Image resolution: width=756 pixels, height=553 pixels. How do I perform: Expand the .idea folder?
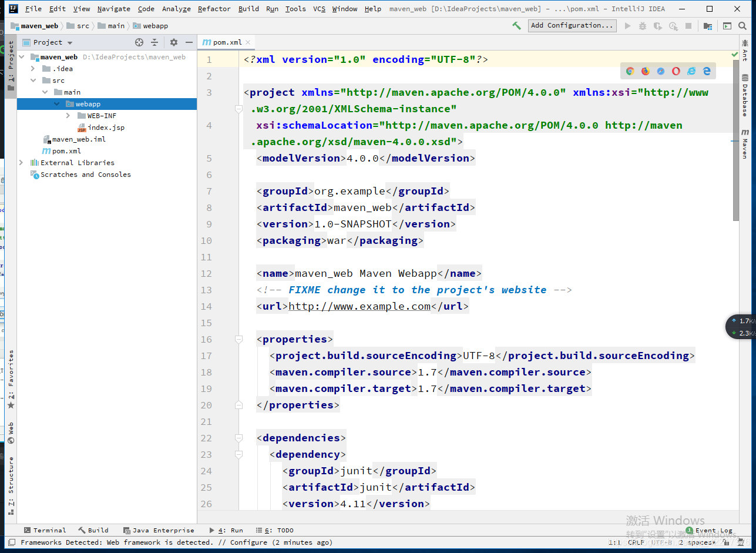[x=33, y=69]
